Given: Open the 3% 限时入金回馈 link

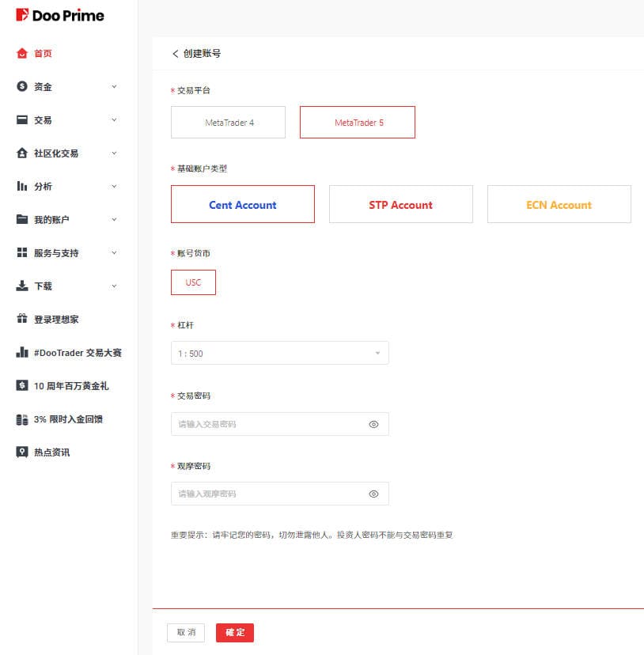Looking at the screenshot, I should (x=68, y=419).
